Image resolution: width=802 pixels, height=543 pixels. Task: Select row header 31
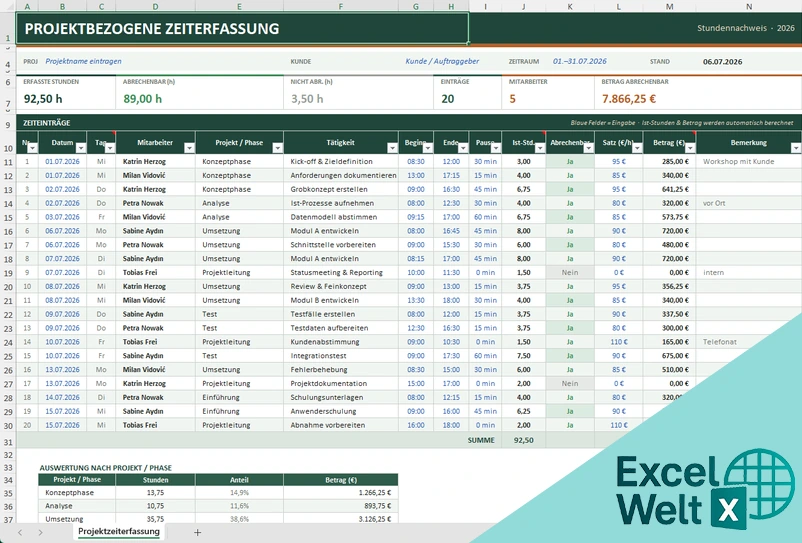pos(8,441)
